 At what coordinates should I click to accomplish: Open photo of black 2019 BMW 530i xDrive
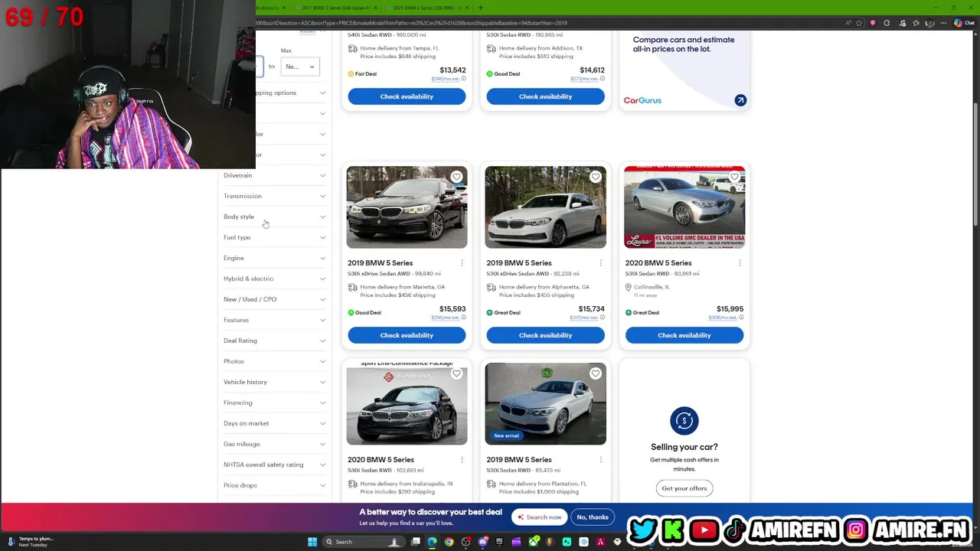pos(407,207)
